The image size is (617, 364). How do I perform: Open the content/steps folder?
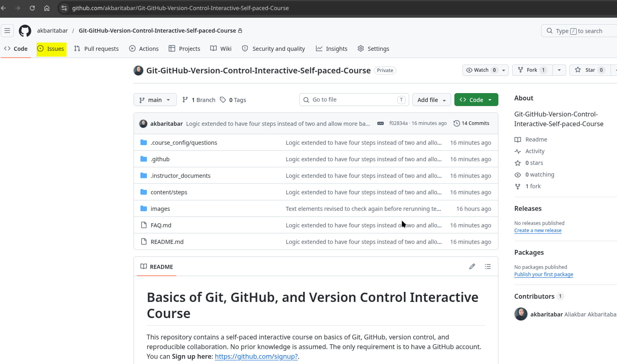pyautogui.click(x=169, y=192)
